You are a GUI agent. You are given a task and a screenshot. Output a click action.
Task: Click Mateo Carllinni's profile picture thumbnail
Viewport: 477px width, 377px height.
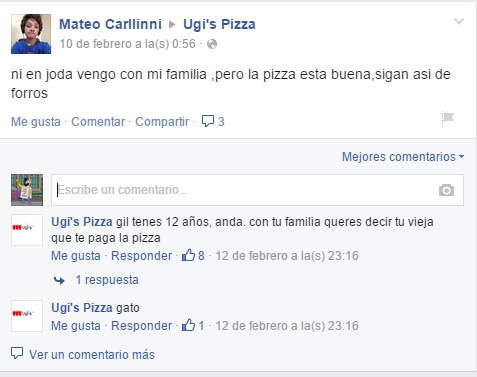[x=31, y=34]
